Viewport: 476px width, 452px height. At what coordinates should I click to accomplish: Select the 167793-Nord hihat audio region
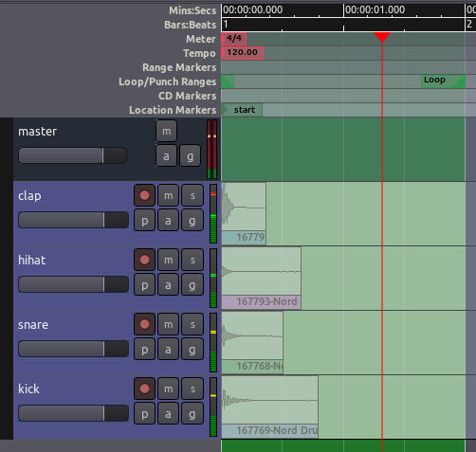coord(262,278)
